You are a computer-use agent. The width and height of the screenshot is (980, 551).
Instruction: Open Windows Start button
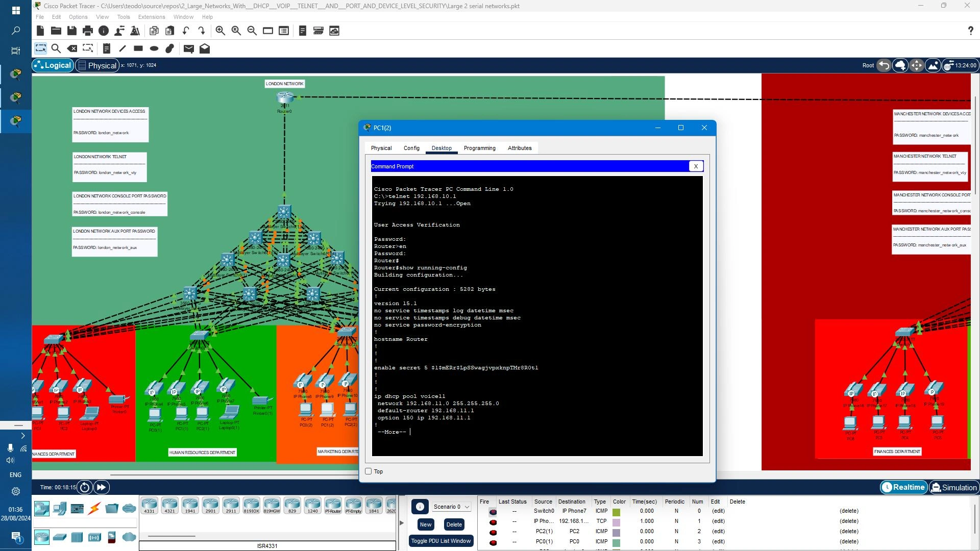coord(16,10)
